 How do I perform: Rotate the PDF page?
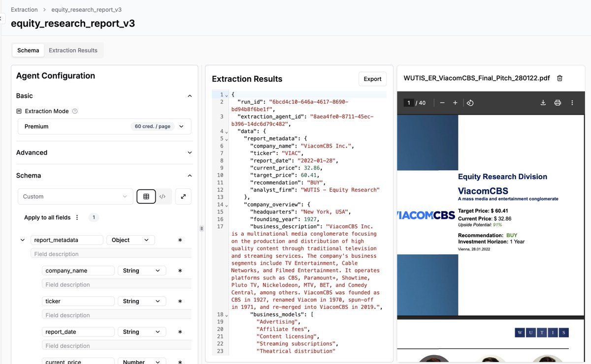tap(470, 103)
